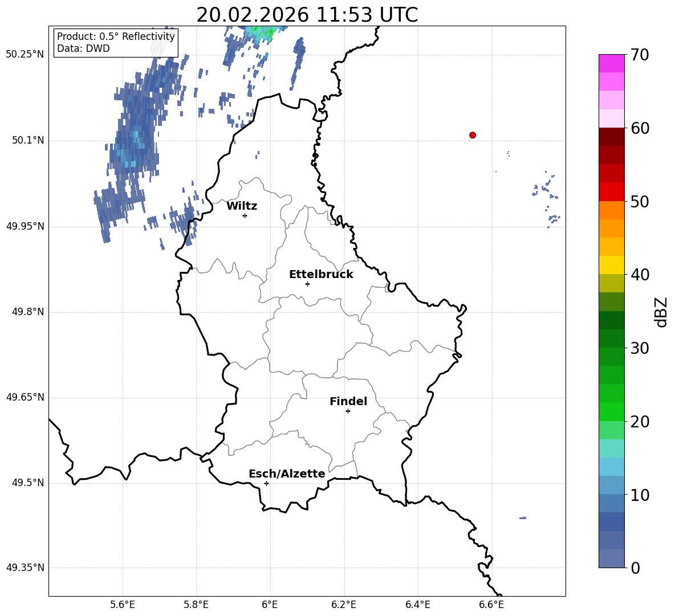675x616 pixels.
Task: Click the Ettelbruck station cross marker
Action: tap(307, 284)
